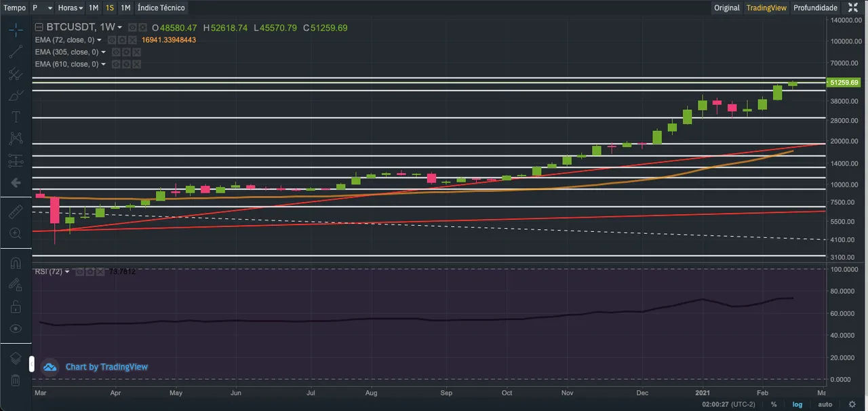Click the 51259.69 current price label

(844, 82)
